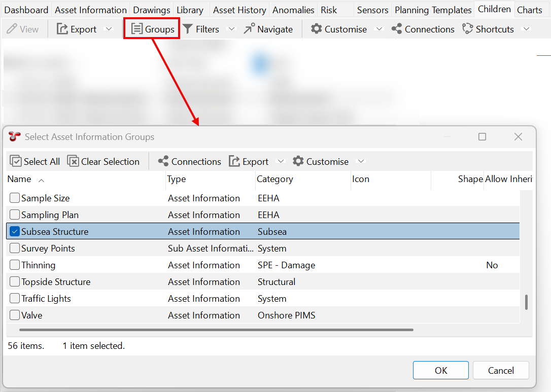Expand the Filters dropdown arrow
Viewport: 551px width, 392px height.
pos(231,29)
